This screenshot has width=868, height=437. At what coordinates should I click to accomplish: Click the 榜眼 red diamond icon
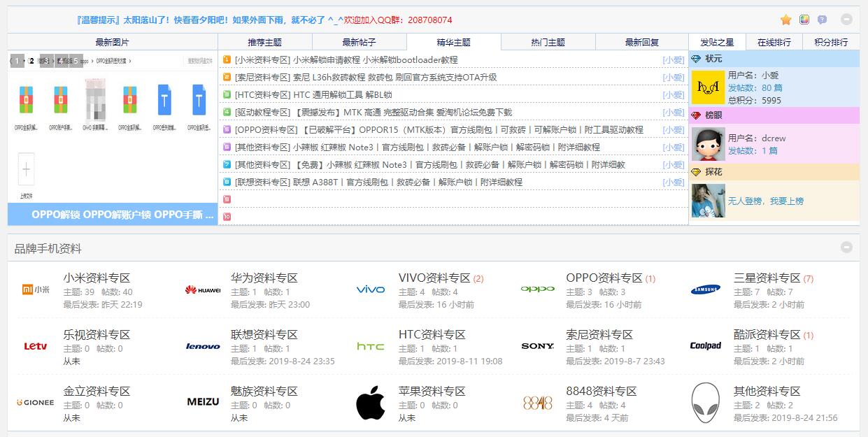[x=696, y=115]
